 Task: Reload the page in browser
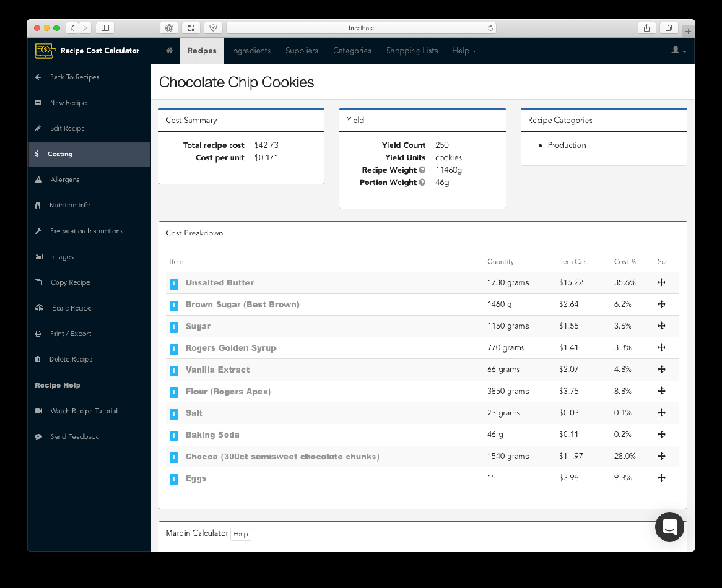coord(490,28)
